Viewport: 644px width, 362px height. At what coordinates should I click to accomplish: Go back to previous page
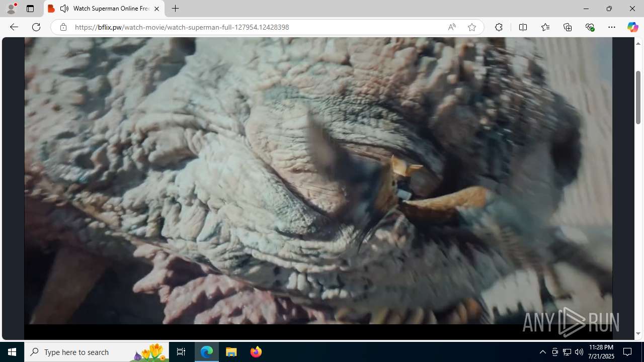point(14,27)
